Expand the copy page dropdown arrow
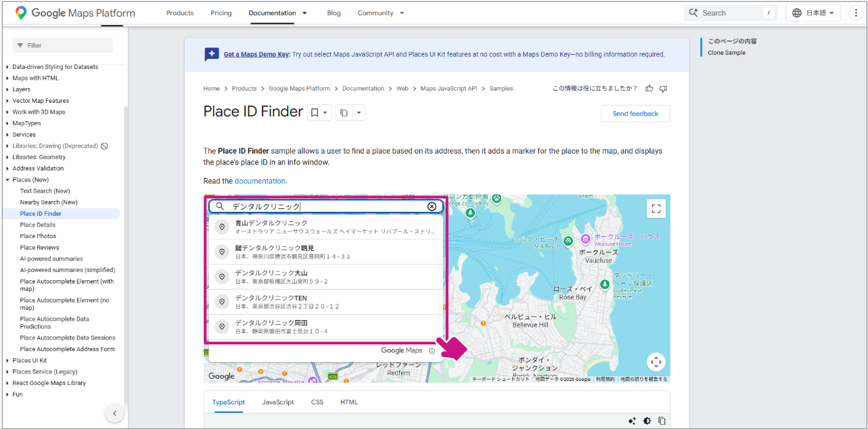The height and width of the screenshot is (429, 868). [359, 113]
